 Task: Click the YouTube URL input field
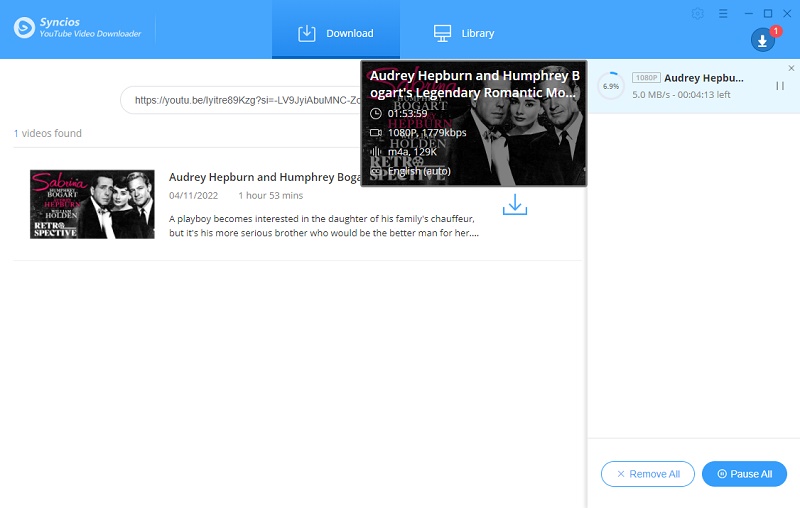pos(241,100)
